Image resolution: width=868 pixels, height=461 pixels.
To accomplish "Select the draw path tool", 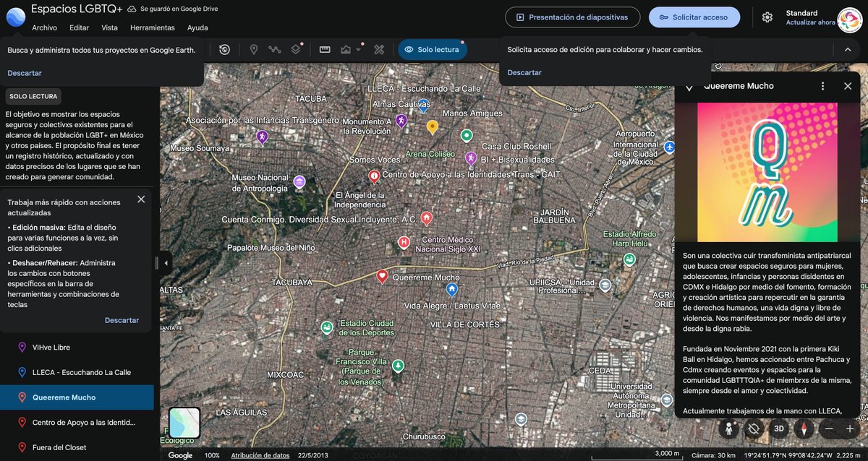I will pyautogui.click(x=275, y=49).
